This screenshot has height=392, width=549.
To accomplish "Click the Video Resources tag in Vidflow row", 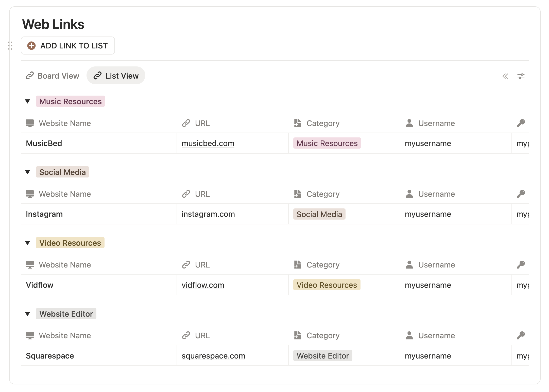I will (327, 285).
